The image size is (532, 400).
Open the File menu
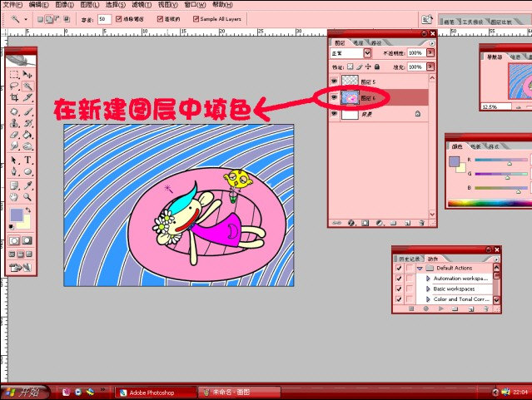click(x=12, y=5)
